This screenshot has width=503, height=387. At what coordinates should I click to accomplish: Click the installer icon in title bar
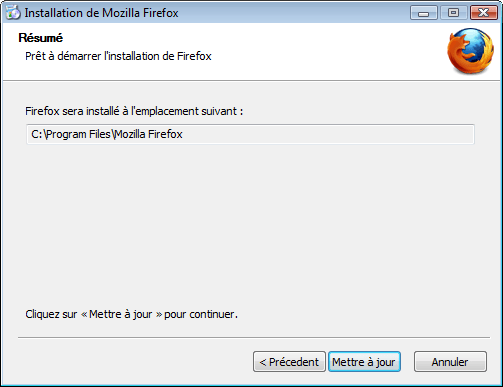(x=13, y=13)
